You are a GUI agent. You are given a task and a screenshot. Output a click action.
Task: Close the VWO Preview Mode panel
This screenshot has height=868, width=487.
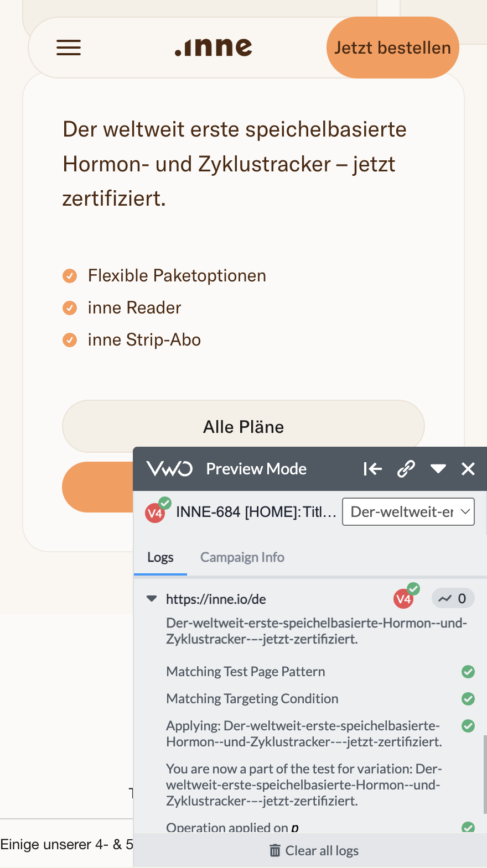pyautogui.click(x=468, y=469)
